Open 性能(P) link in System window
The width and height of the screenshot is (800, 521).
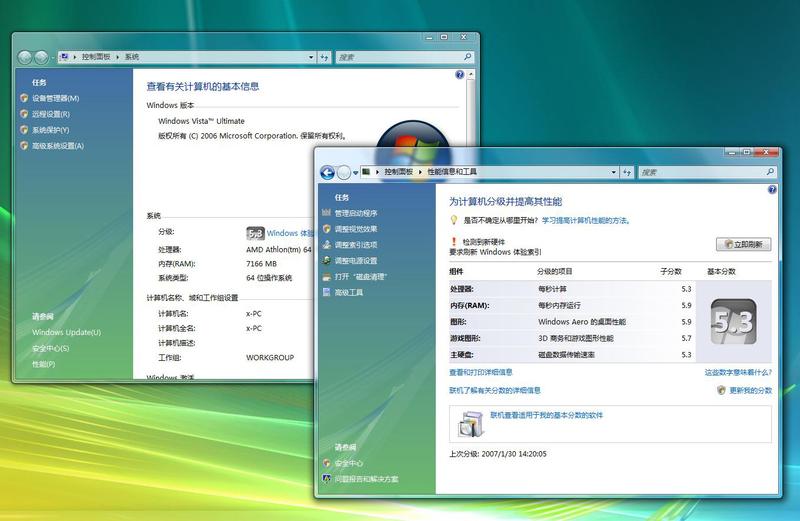(43, 364)
